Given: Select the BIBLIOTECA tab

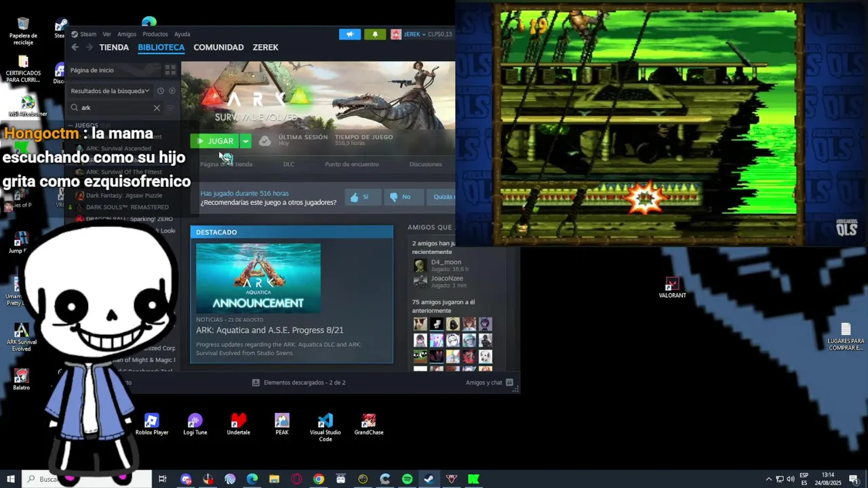Looking at the screenshot, I should click(161, 47).
